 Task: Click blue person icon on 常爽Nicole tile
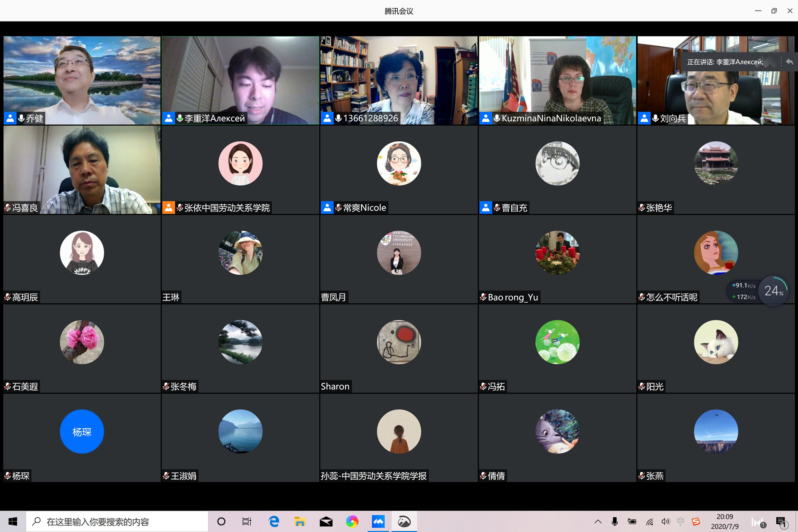(x=327, y=208)
